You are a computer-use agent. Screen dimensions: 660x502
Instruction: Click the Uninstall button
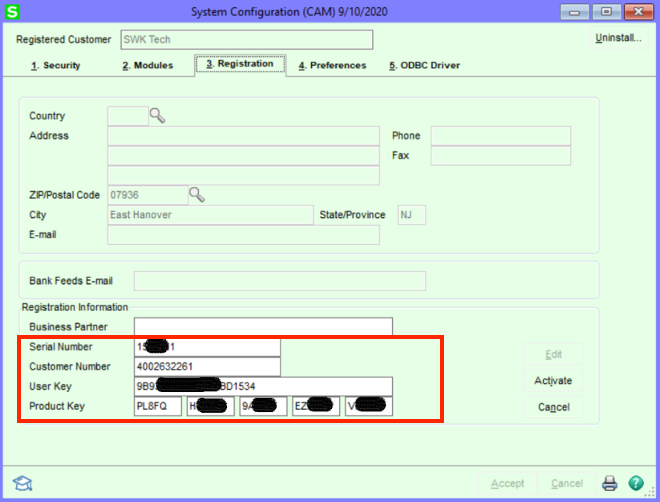[618, 38]
